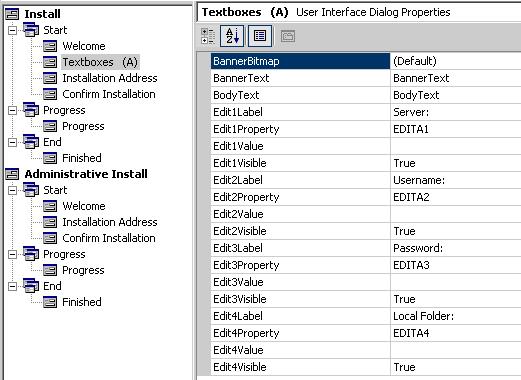Collapse the End node under Administrative Install

12,286
